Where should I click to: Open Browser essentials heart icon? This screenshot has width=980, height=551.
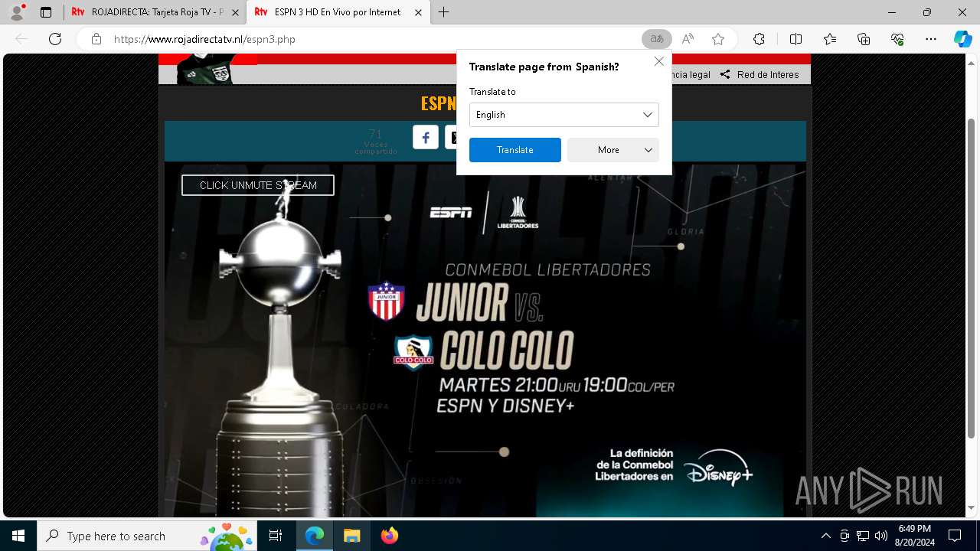[897, 39]
